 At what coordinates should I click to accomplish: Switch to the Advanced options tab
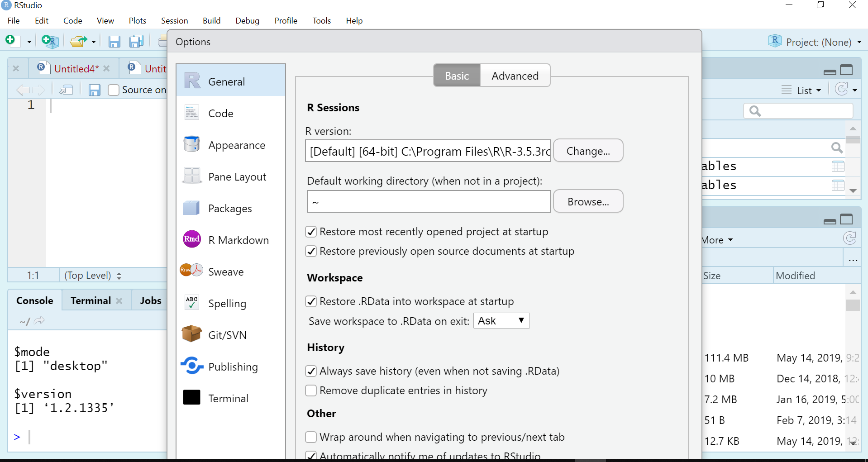tap(515, 75)
